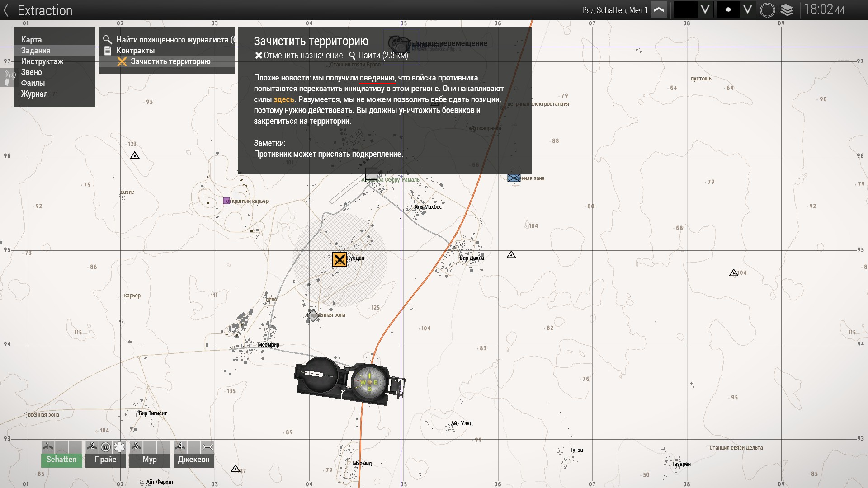Click the engineer wrench icon above Джексон

(208, 447)
